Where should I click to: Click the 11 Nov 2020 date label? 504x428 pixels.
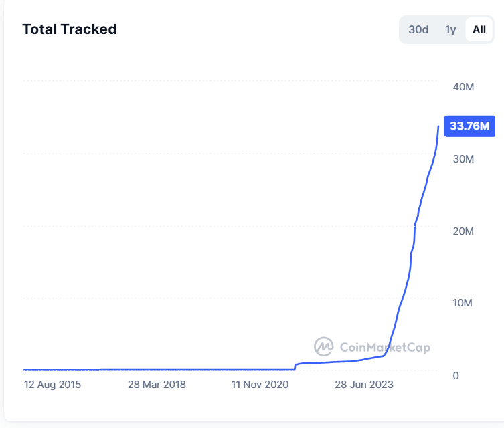point(260,385)
